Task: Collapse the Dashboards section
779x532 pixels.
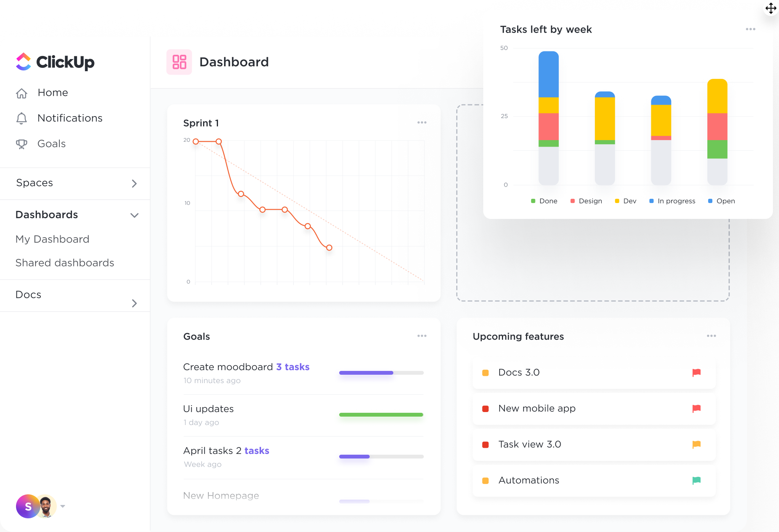Action: 134,215
